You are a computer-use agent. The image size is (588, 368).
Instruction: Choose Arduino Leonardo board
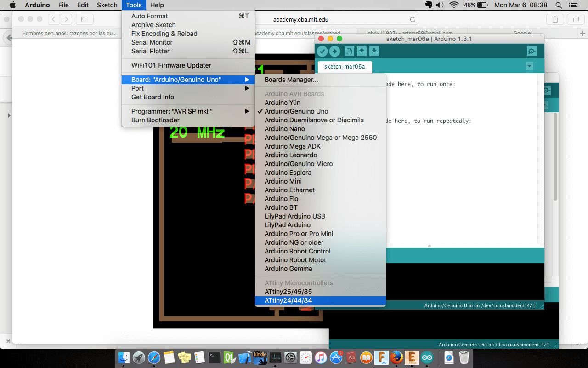(x=320, y=155)
